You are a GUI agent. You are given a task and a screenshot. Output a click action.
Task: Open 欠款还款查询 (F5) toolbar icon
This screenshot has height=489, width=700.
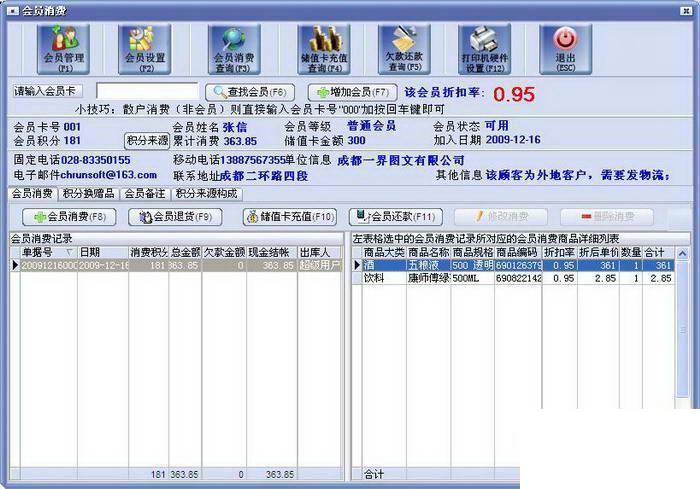point(404,49)
